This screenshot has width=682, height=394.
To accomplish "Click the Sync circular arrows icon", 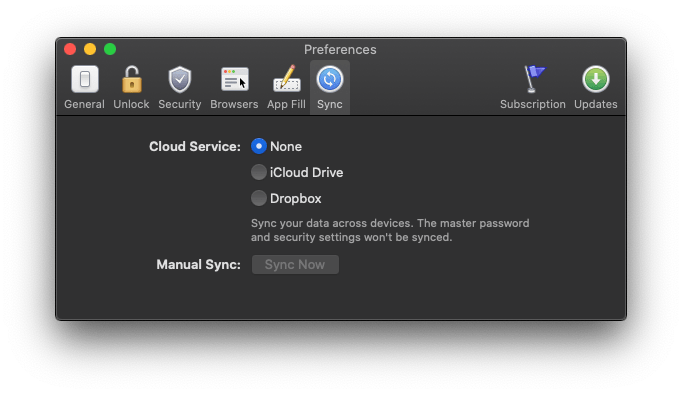I will (330, 79).
